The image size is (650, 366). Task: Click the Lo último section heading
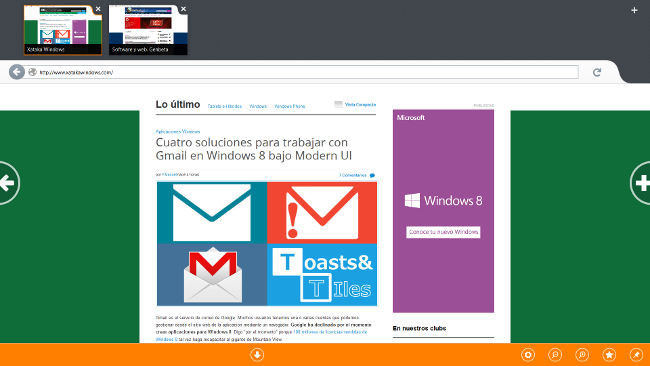tap(178, 104)
